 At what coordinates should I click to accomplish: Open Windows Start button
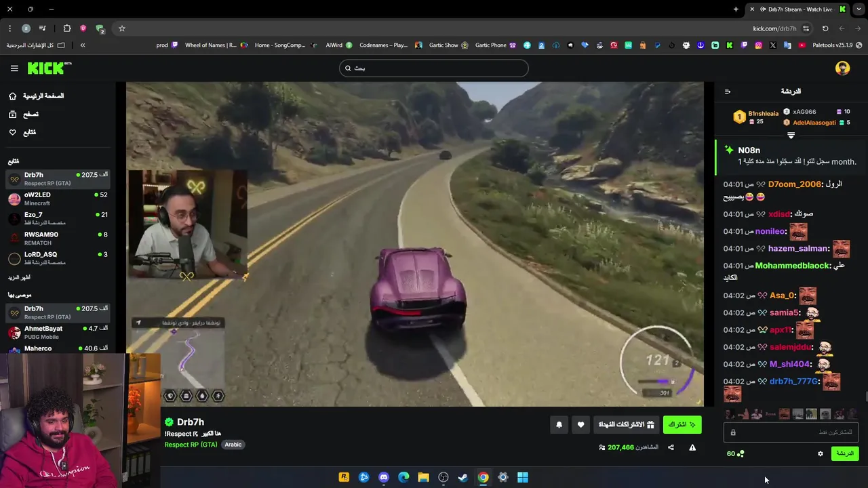click(523, 477)
